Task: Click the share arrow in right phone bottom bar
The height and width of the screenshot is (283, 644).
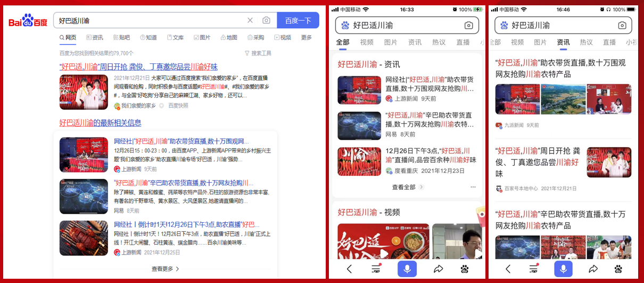Action: click(593, 269)
